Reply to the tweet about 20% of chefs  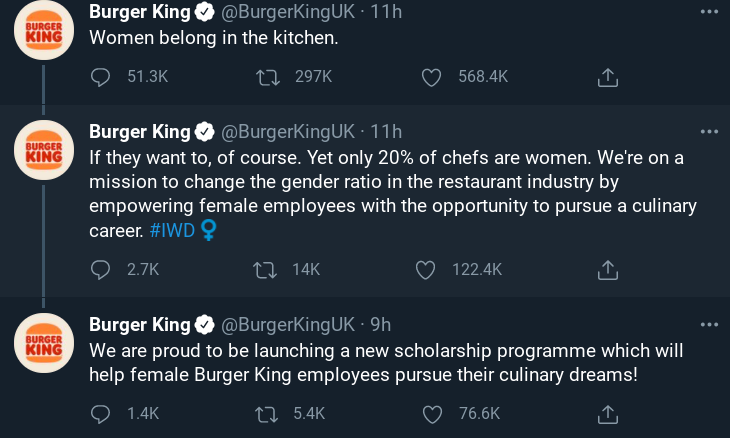pos(100,270)
